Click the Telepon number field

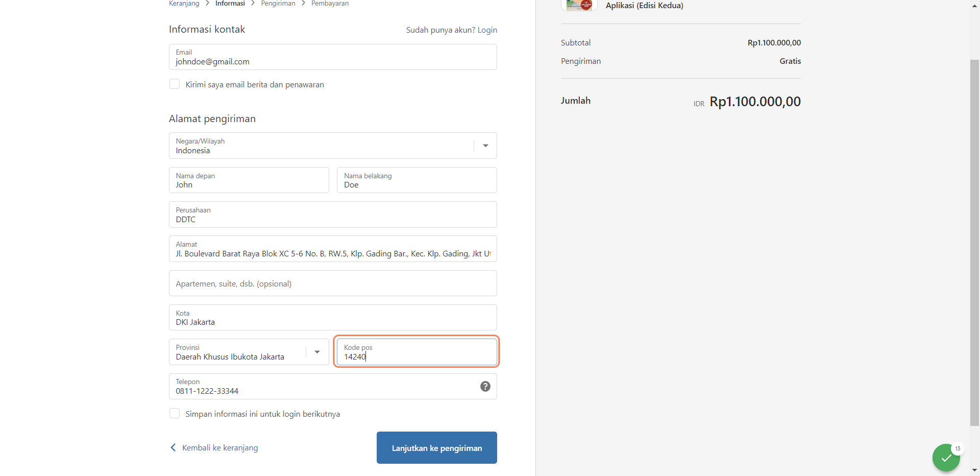(x=333, y=387)
